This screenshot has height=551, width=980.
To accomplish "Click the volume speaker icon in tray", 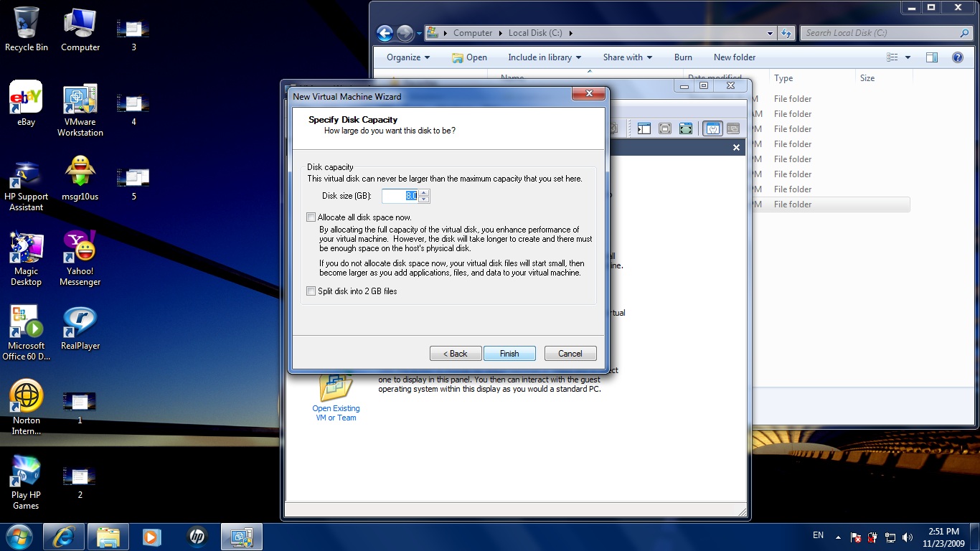I will [x=908, y=537].
